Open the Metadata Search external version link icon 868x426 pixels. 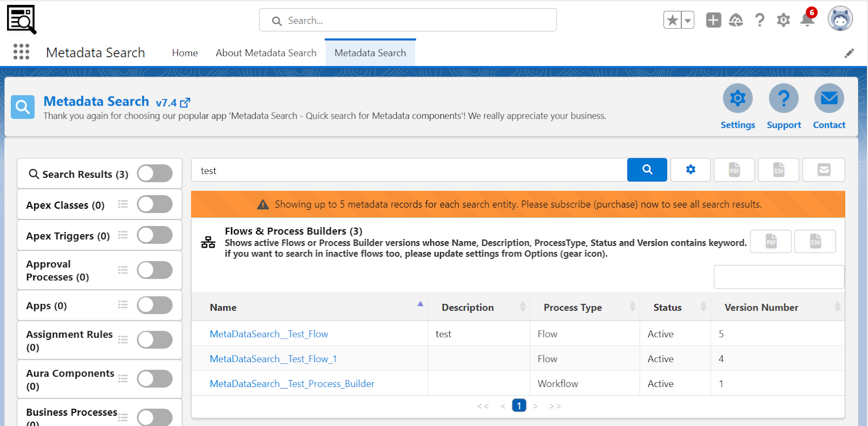(185, 102)
